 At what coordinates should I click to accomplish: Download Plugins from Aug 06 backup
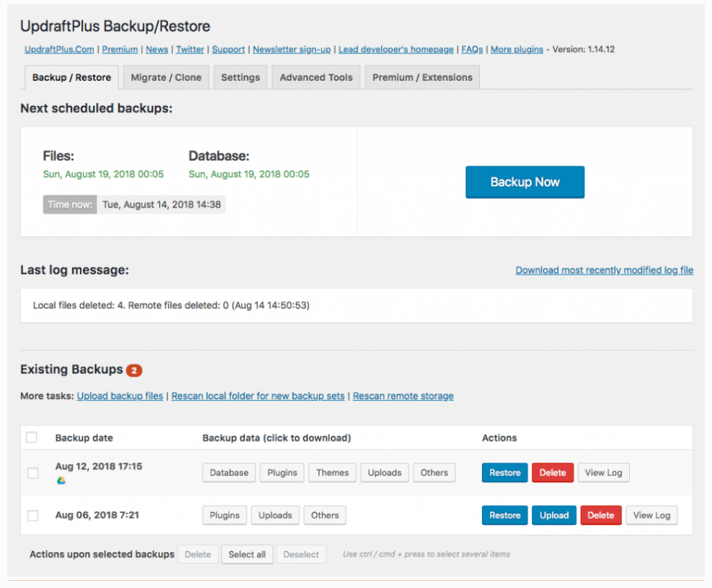pos(224,515)
